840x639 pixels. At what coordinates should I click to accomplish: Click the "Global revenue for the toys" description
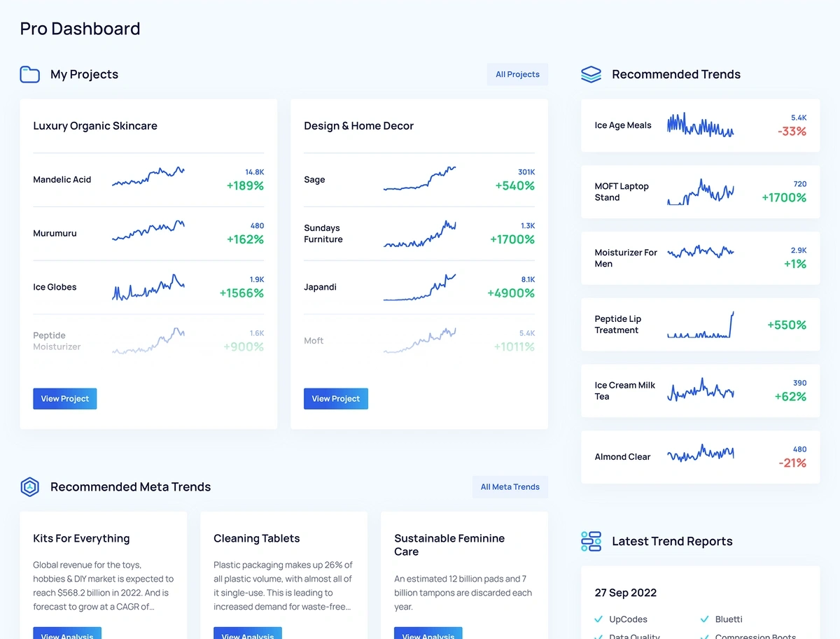pyautogui.click(x=104, y=586)
